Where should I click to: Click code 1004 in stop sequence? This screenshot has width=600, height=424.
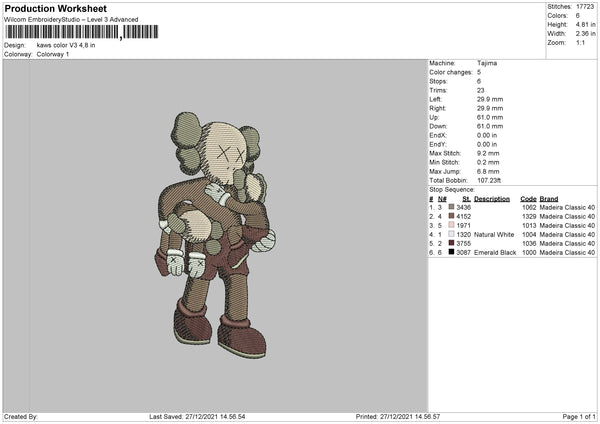529,235
